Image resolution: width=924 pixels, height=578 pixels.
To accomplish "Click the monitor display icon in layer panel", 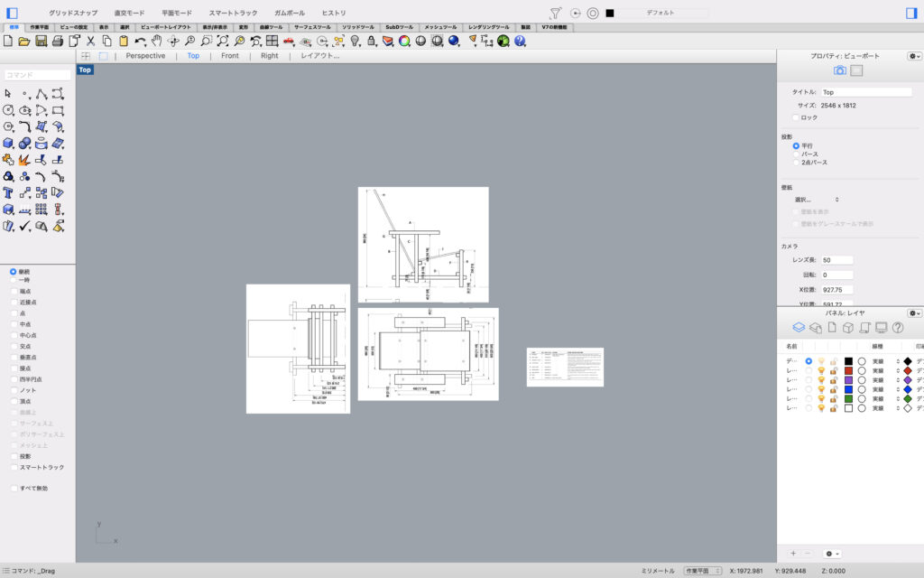I will pyautogui.click(x=881, y=327).
